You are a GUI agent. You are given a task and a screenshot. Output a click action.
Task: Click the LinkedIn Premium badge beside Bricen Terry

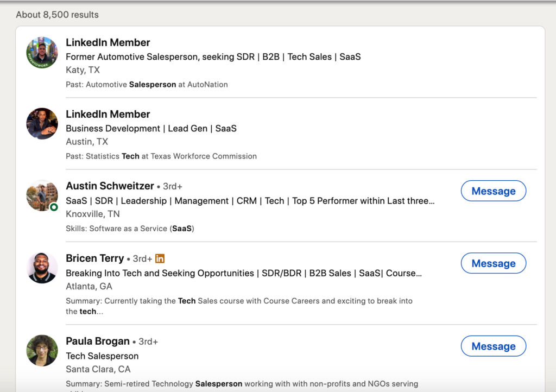pos(160,259)
